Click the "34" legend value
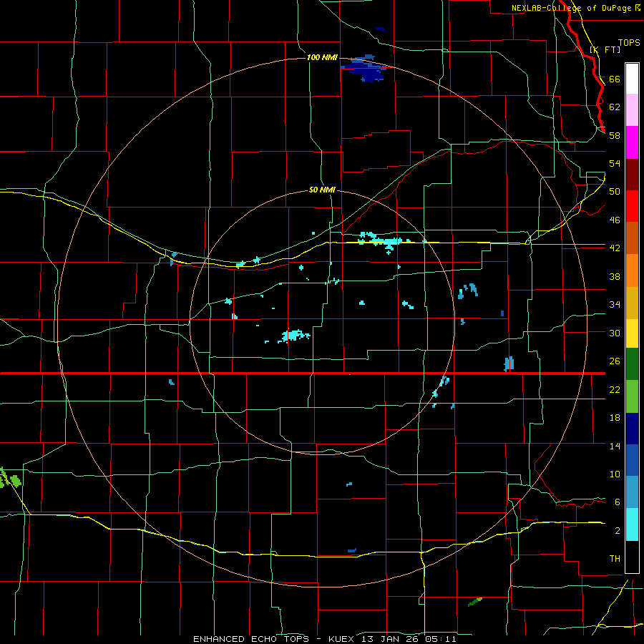The width and height of the screenshot is (644, 644). (x=615, y=305)
